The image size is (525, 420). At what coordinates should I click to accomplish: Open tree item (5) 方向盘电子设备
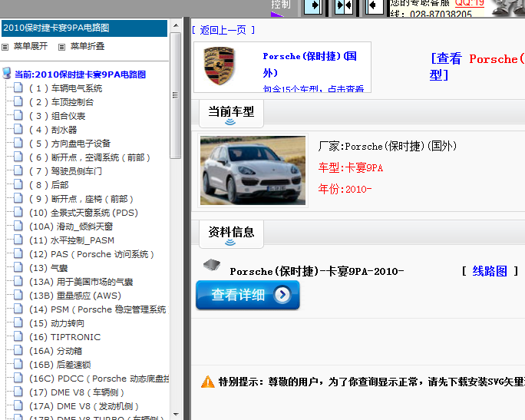point(70,144)
